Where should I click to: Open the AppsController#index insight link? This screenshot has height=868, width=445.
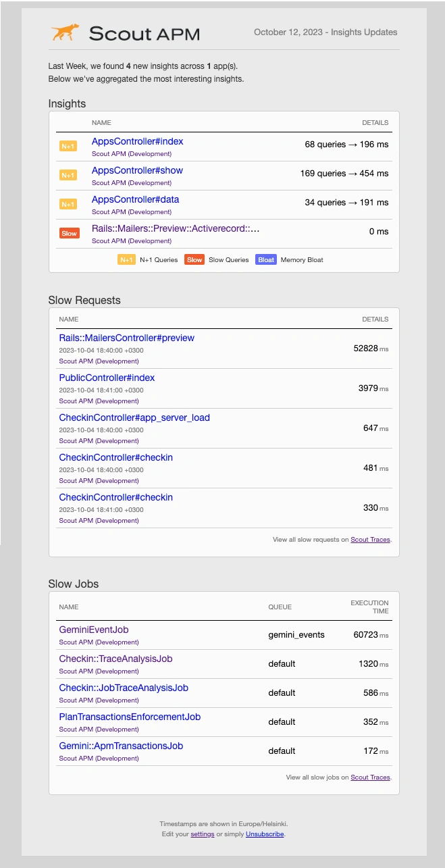pos(138,142)
